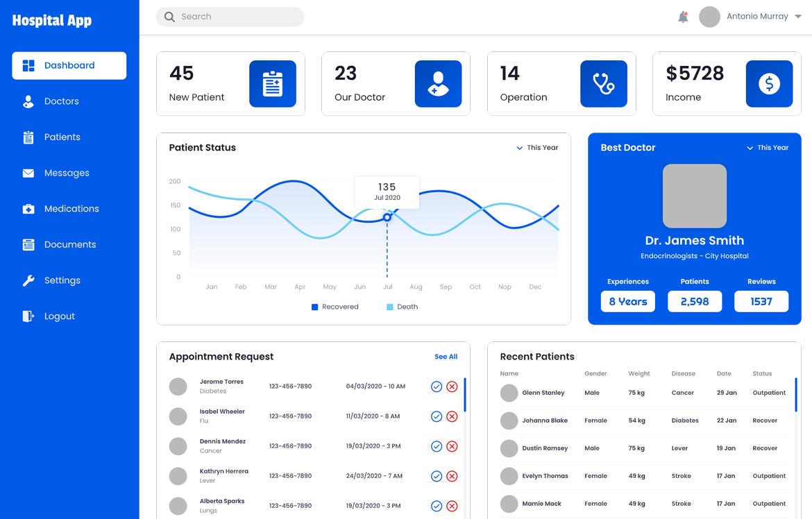Select the Medications sidebar icon
Viewport: 812px width, 519px height.
(x=28, y=208)
